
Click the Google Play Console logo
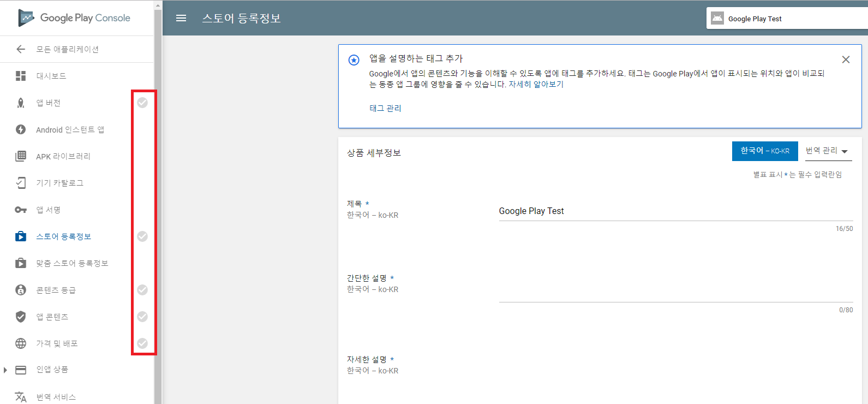point(74,18)
